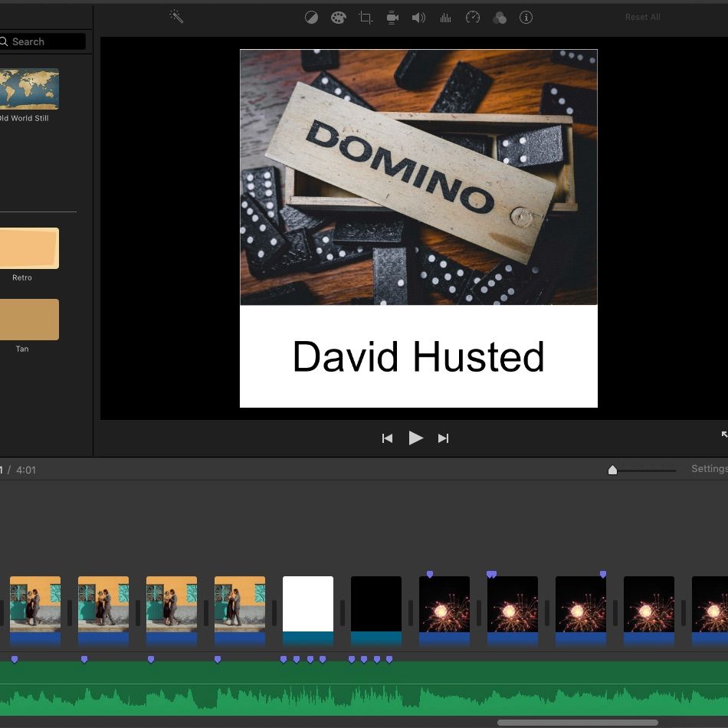Open the Color Balance tool
This screenshot has height=728, width=728.
click(311, 18)
